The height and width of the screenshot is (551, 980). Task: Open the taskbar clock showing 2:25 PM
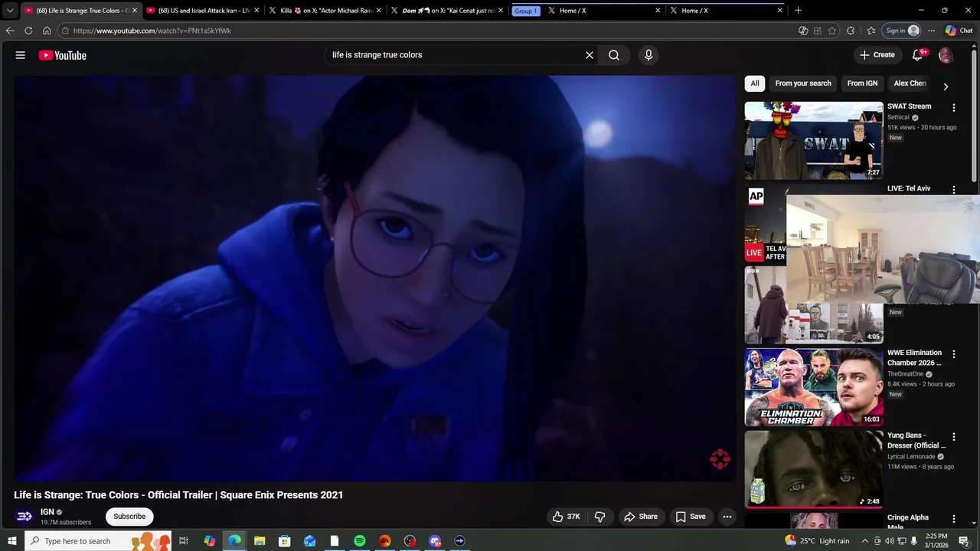(936, 541)
